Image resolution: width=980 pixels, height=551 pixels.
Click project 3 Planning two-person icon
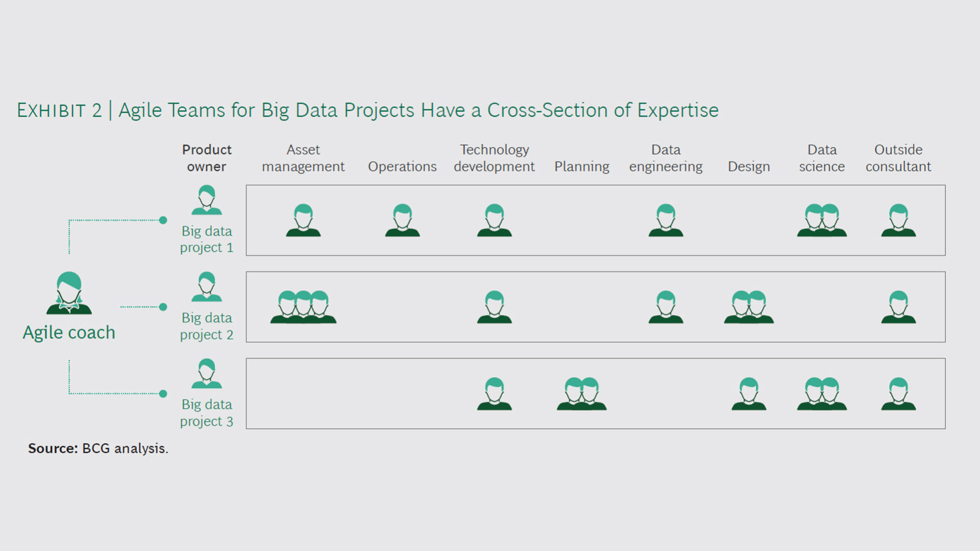(581, 394)
